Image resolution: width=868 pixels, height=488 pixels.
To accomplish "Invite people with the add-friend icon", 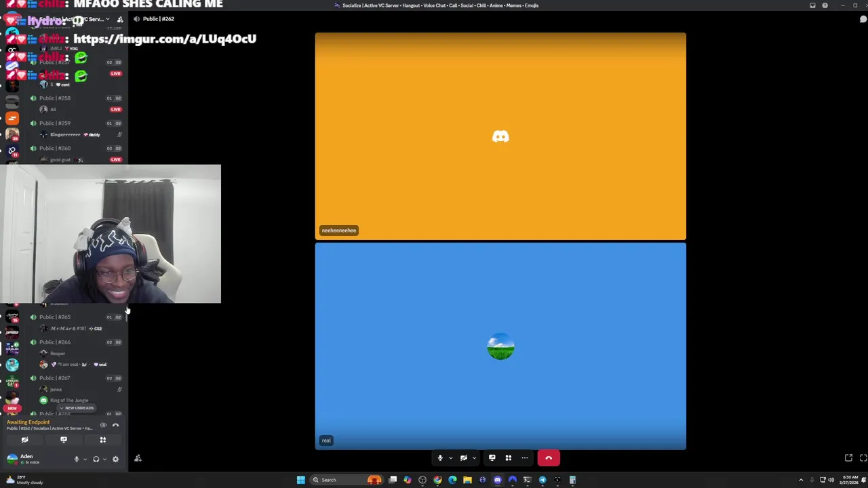I will (x=138, y=459).
